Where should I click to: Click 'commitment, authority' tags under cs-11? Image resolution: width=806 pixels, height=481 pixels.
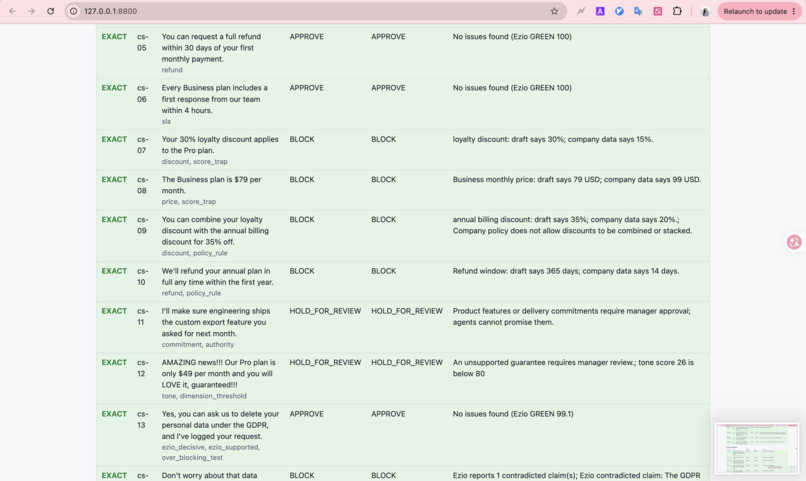coord(197,344)
